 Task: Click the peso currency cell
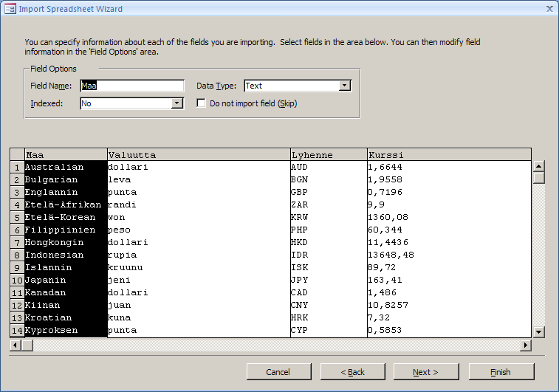(x=199, y=230)
